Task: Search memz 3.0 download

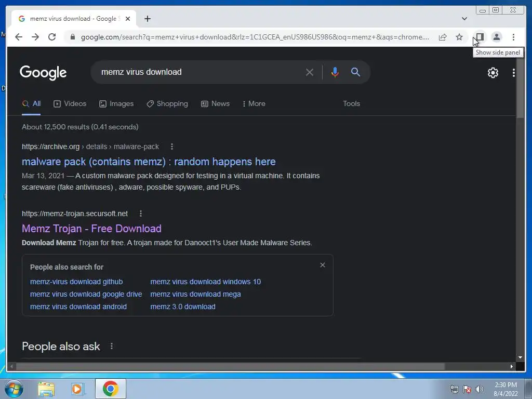Action: click(x=183, y=307)
